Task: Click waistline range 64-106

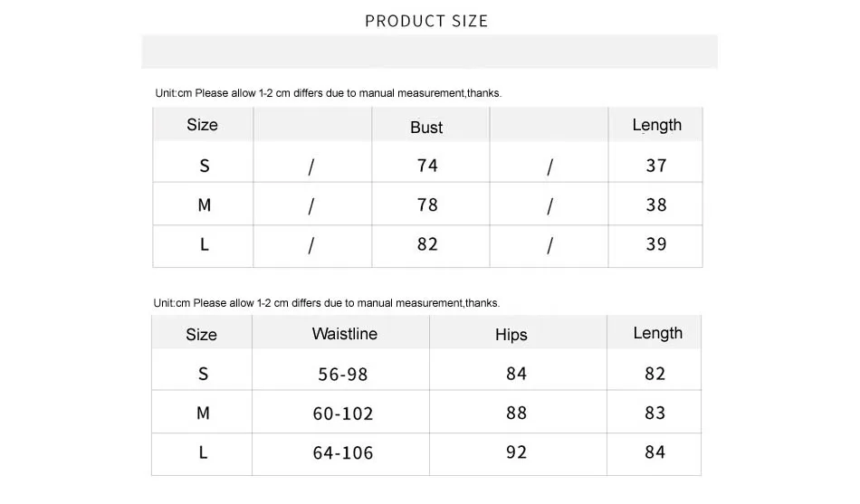Action: (x=343, y=452)
